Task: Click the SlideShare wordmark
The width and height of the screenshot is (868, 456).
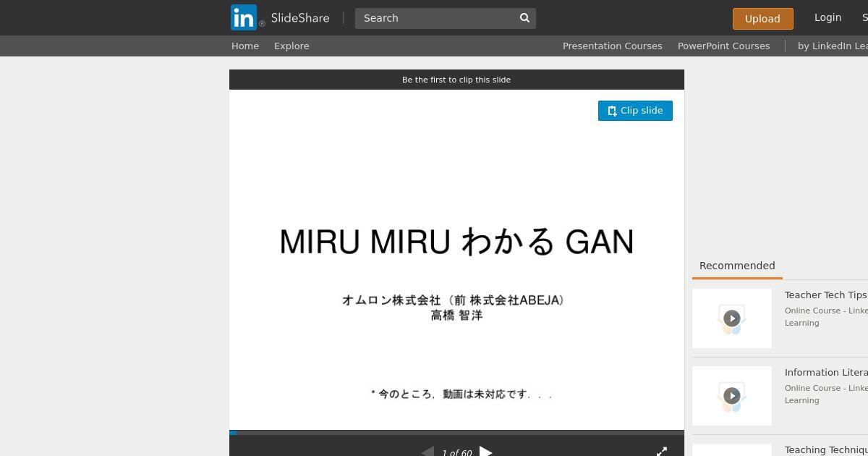Action: click(300, 18)
